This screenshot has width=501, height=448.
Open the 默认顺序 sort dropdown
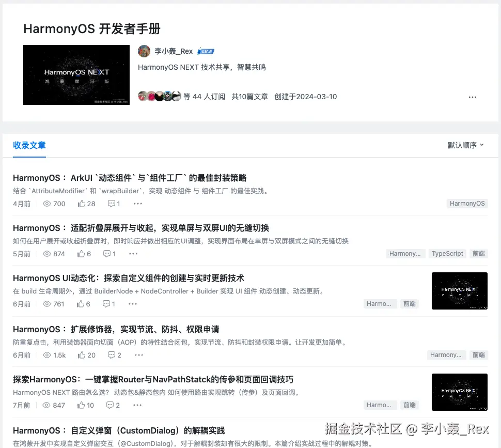tap(465, 145)
